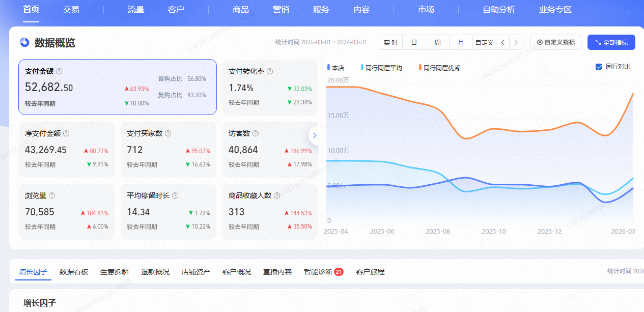
Task: Switch to 智能诊断 tab
Action: coord(318,272)
